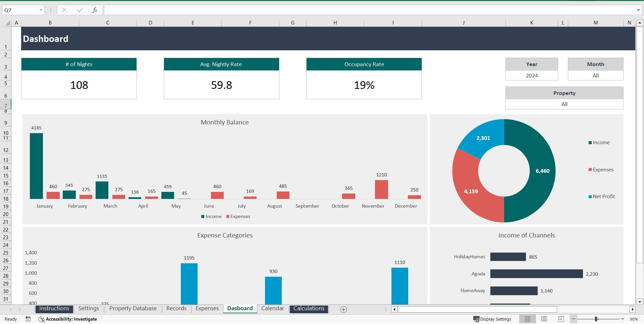Switch to the Records sheet
Viewport: 644px width, 324px height.
point(176,309)
